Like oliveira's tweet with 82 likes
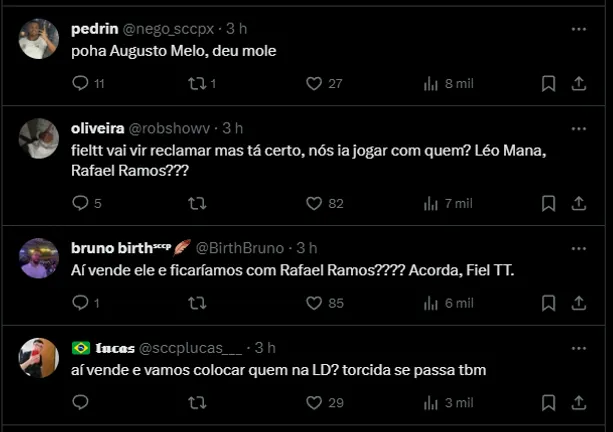Screen dimensions: 613x432 point(314,203)
